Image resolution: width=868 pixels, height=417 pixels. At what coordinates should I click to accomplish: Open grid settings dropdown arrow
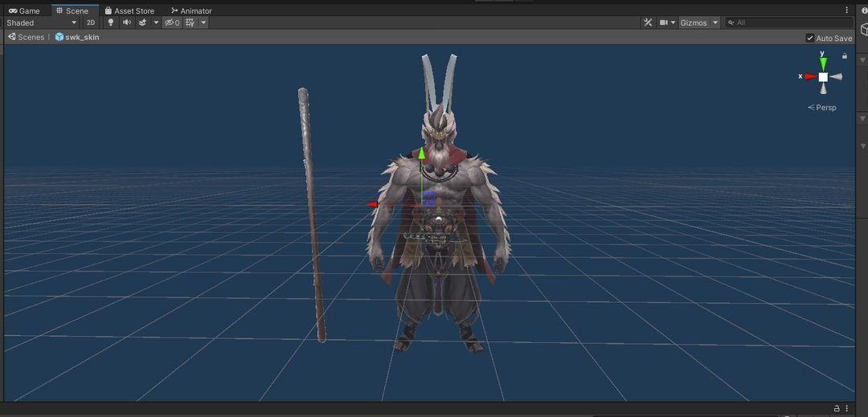click(x=203, y=22)
